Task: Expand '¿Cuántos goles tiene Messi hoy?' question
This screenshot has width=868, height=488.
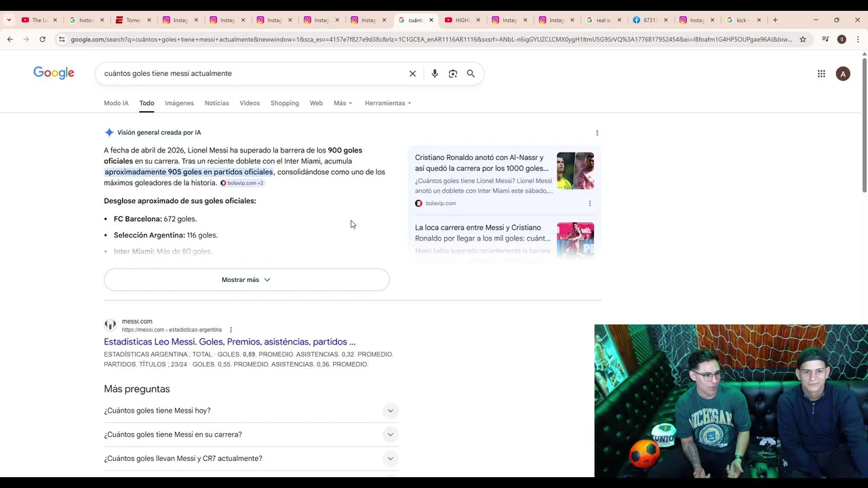Action: point(251,411)
